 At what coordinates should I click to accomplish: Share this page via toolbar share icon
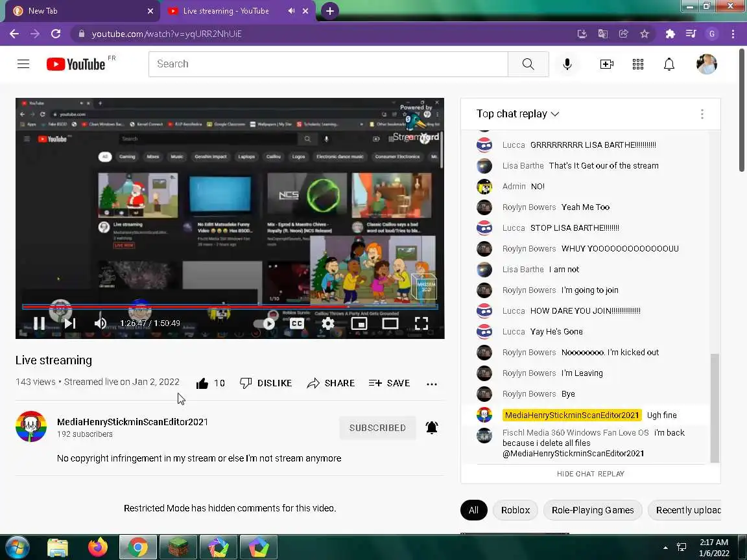point(624,34)
